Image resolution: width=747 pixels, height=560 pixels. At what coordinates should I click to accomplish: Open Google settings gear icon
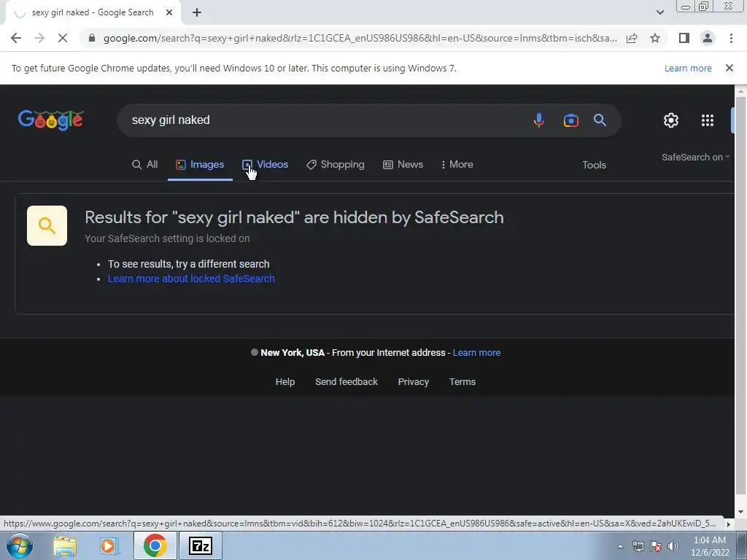pyautogui.click(x=671, y=120)
